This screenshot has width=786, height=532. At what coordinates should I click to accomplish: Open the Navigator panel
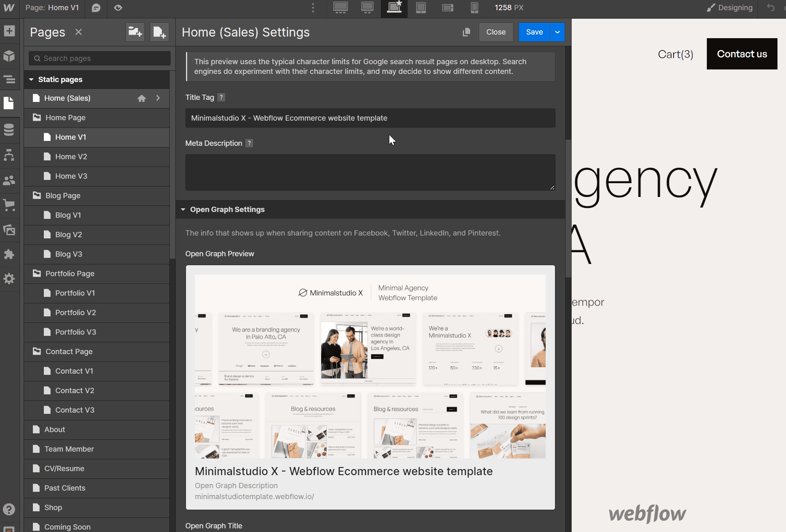9,80
